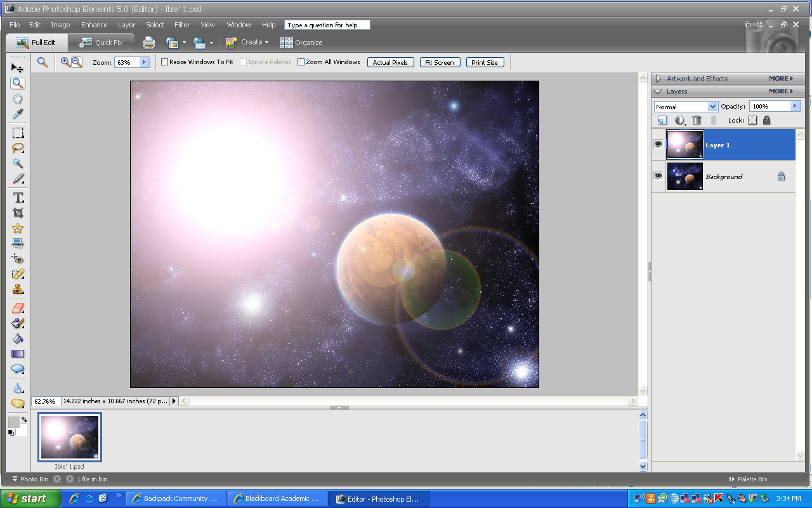Click the Print icon in shortcuts bar

point(149,43)
